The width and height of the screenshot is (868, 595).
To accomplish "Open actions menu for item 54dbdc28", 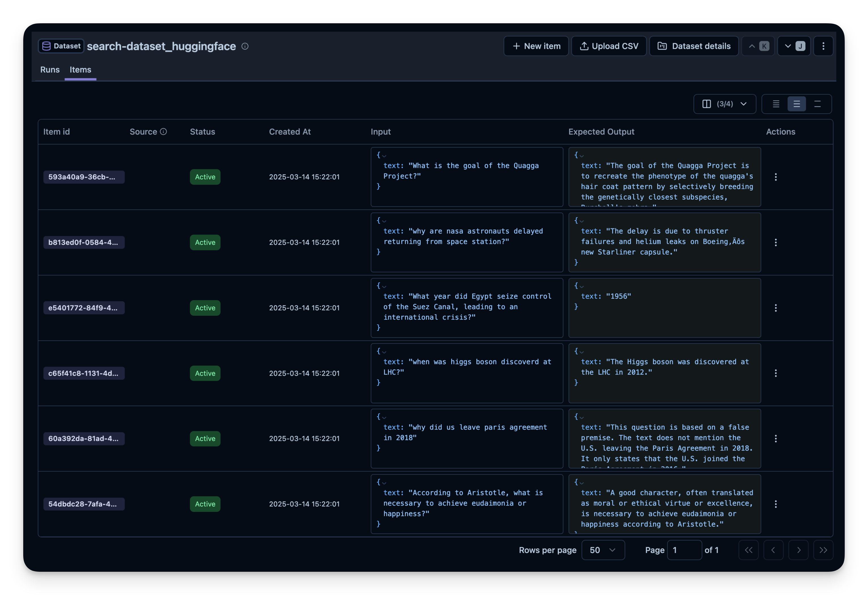I will click(x=776, y=504).
